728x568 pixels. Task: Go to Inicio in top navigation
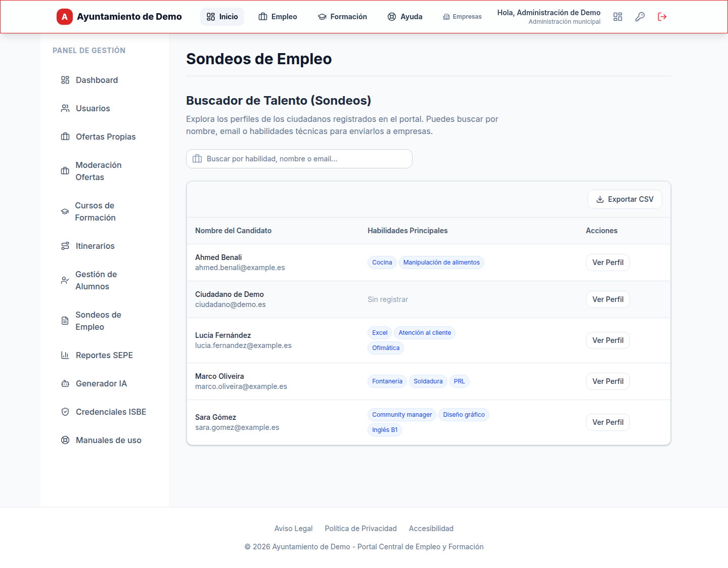[222, 17]
